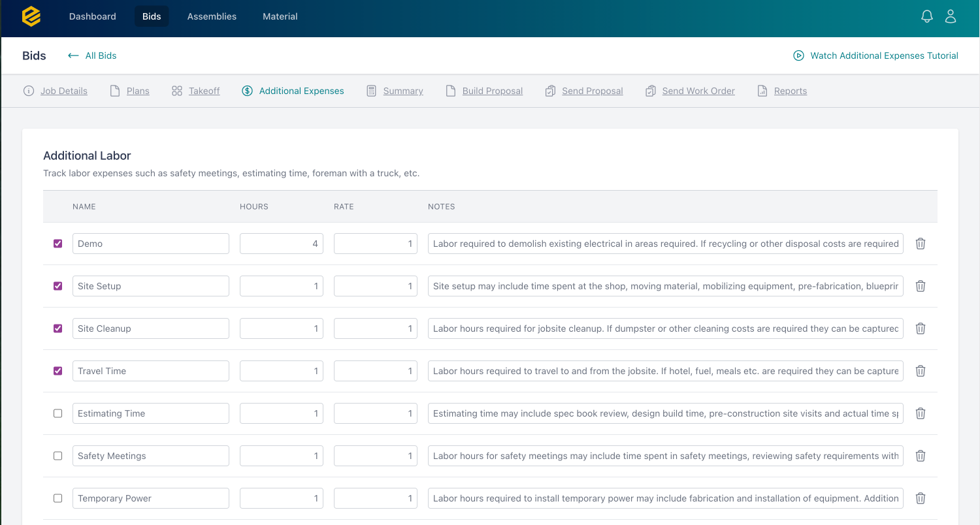
Task: Edit the Site Setup hours field
Action: (x=282, y=286)
